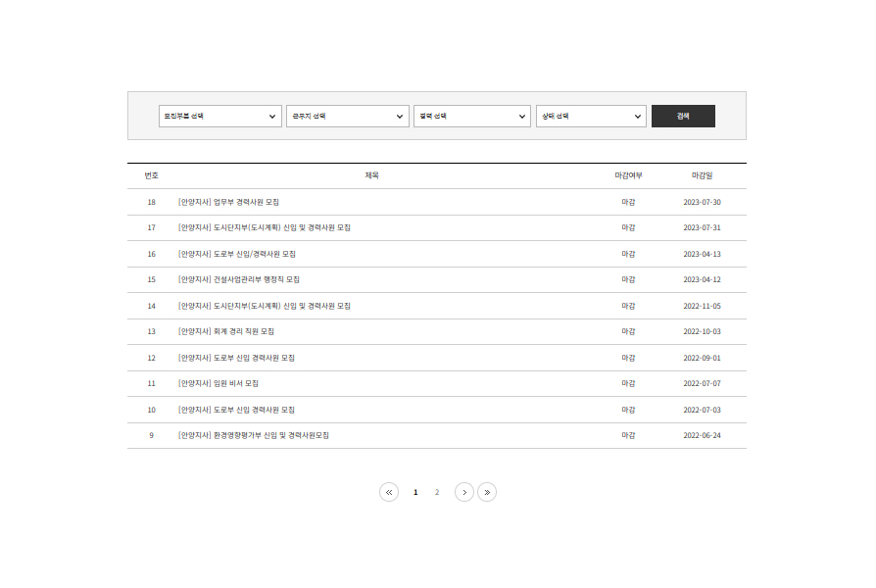Click the row number 16 cell
The width and height of the screenshot is (876, 588).
(152, 254)
